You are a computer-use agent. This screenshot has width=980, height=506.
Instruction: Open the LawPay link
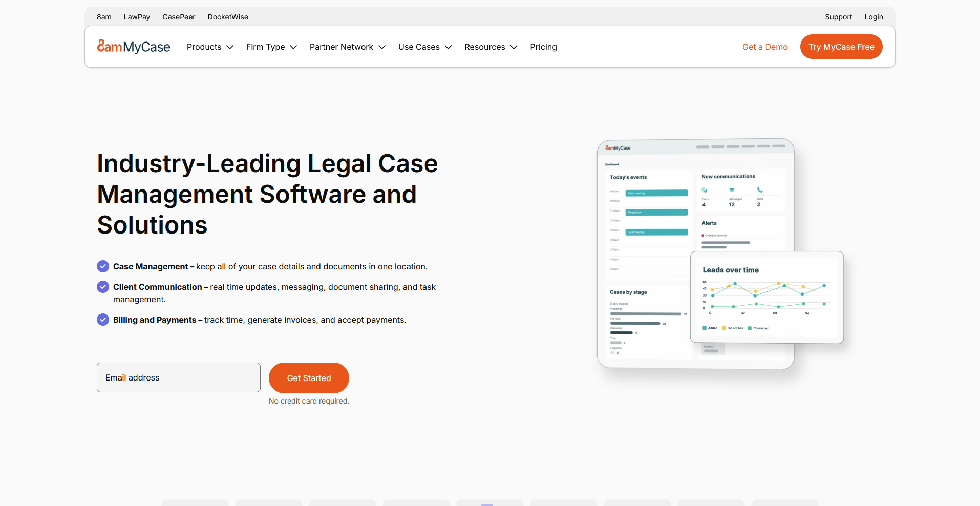pos(137,17)
